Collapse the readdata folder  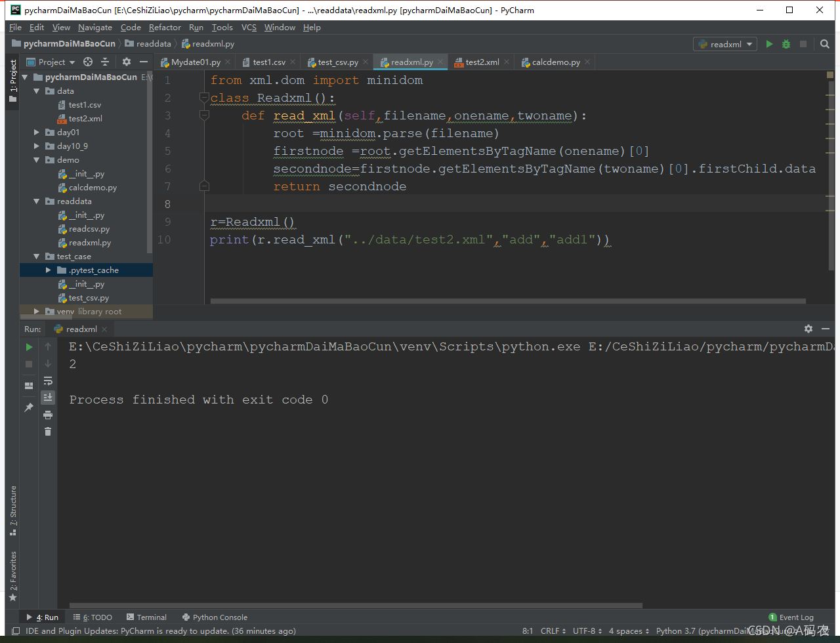(x=37, y=201)
